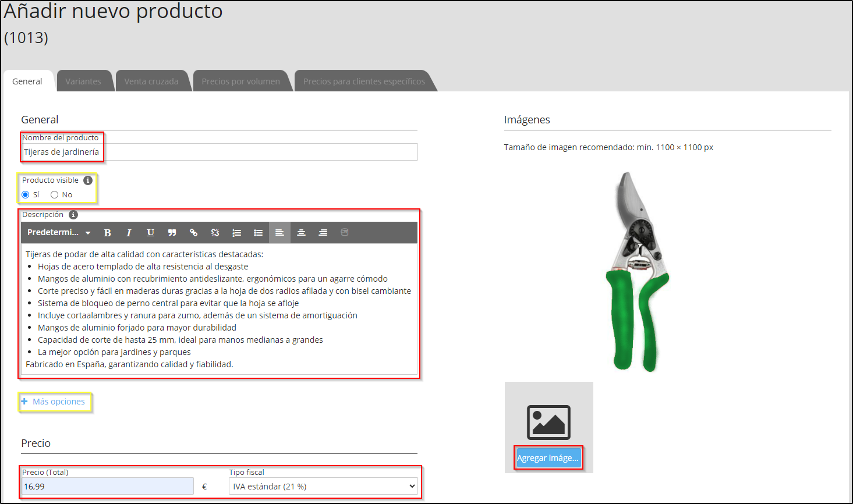Image resolution: width=853 pixels, height=504 pixels.
Task: Center align the description text
Action: (301, 233)
